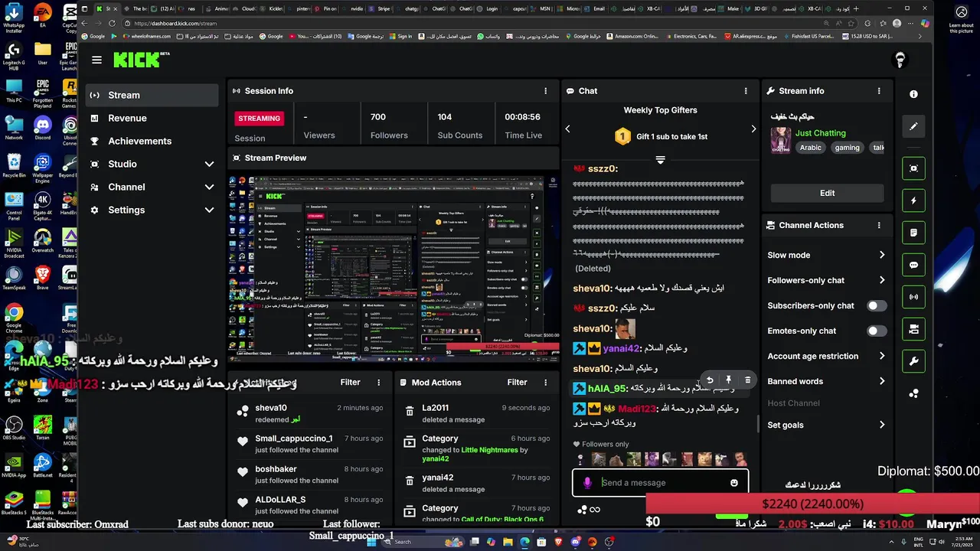The width and height of the screenshot is (980, 551).
Task: Click Filter button in Mod Actions
Action: coord(517,383)
